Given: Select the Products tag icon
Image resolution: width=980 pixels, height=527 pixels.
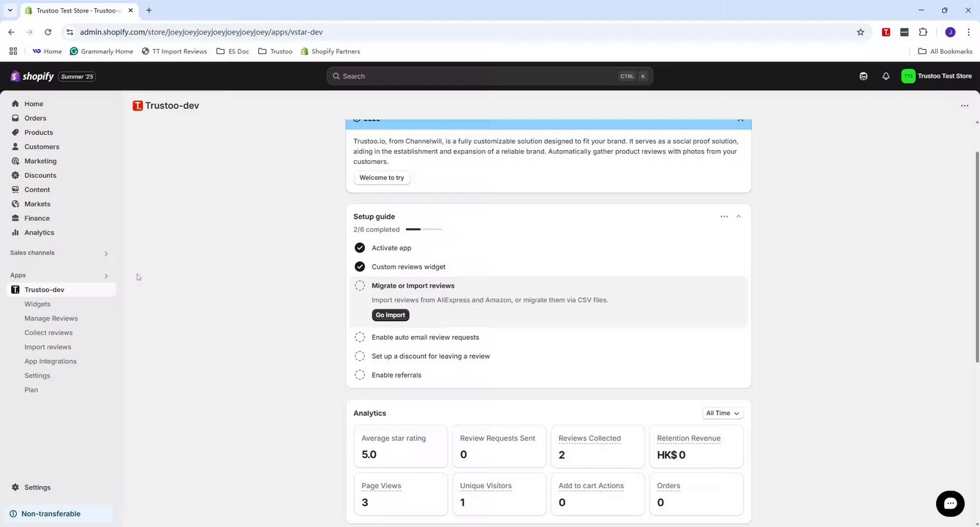Looking at the screenshot, I should tap(15, 132).
